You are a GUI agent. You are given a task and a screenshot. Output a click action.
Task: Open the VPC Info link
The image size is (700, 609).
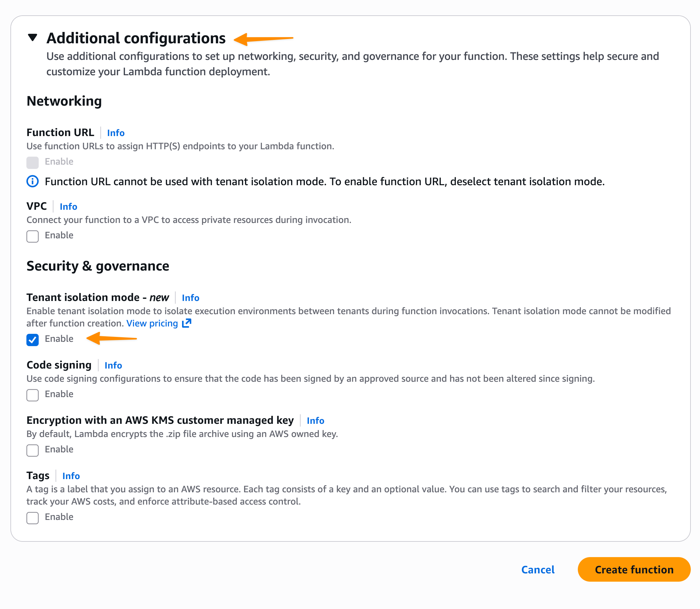[x=68, y=207]
